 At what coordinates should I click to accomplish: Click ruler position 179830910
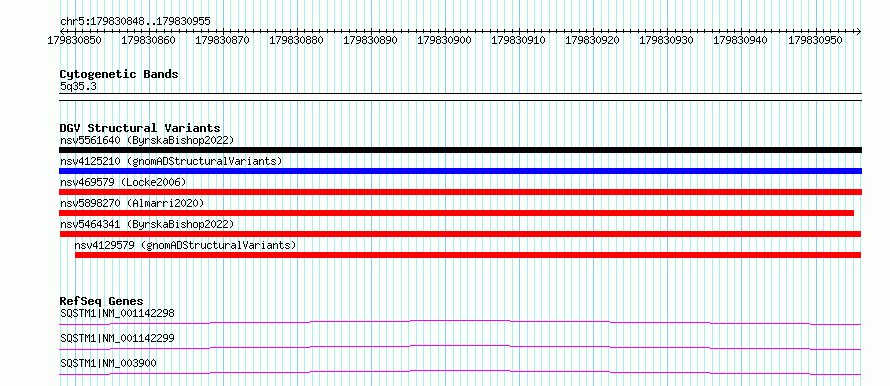[518, 40]
